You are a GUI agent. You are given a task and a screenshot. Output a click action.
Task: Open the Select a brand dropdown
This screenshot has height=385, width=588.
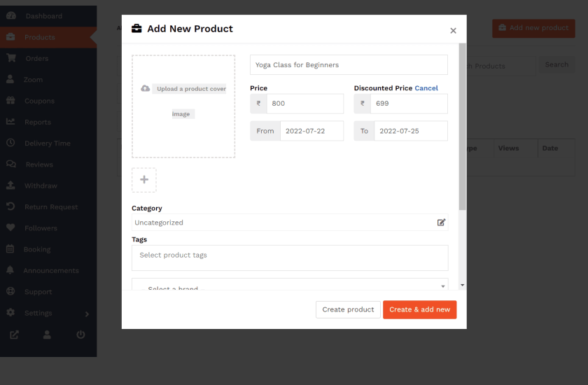290,284
